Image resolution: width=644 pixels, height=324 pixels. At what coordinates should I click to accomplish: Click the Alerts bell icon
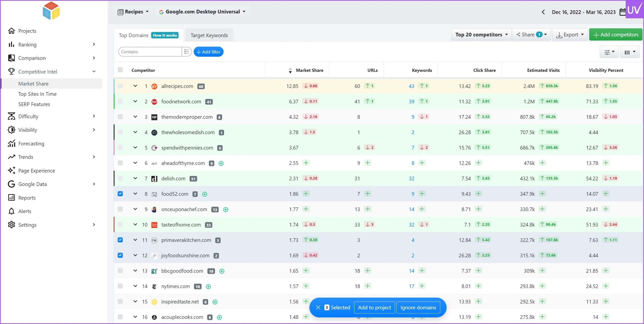pyautogui.click(x=11, y=211)
